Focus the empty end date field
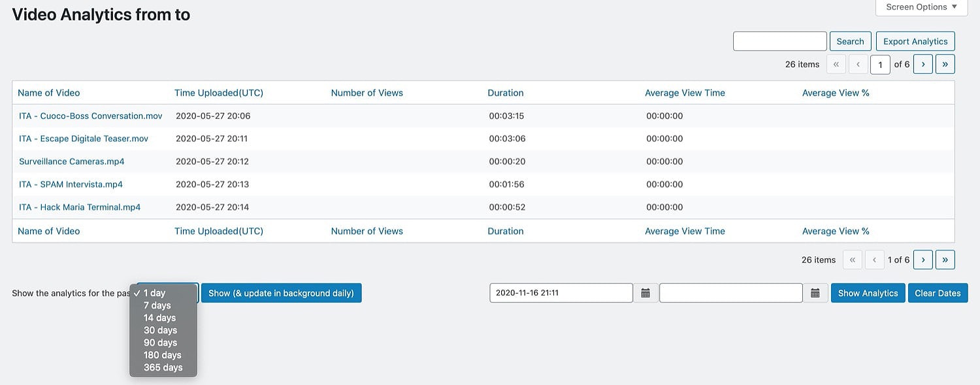Screen dimensions: 980x385 click(730, 293)
